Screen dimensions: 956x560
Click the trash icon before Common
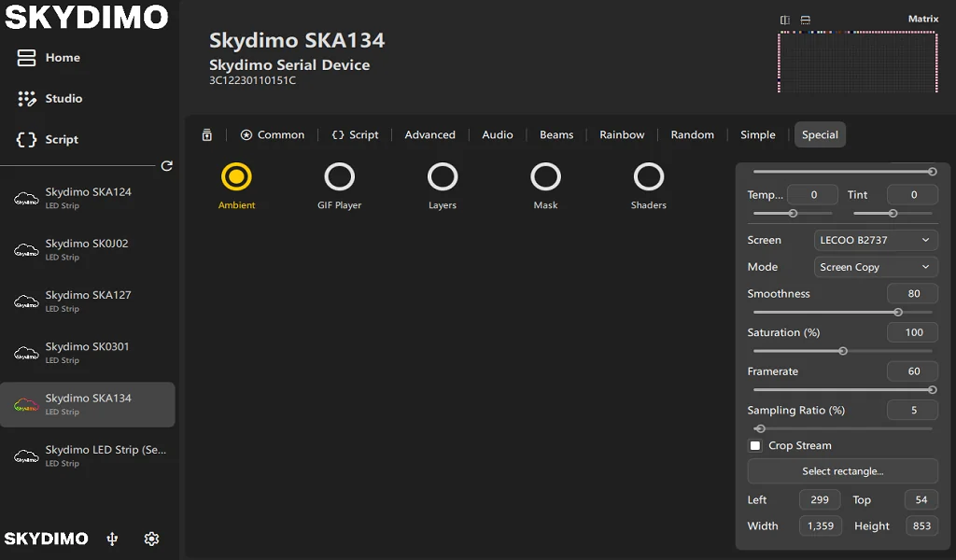click(207, 135)
